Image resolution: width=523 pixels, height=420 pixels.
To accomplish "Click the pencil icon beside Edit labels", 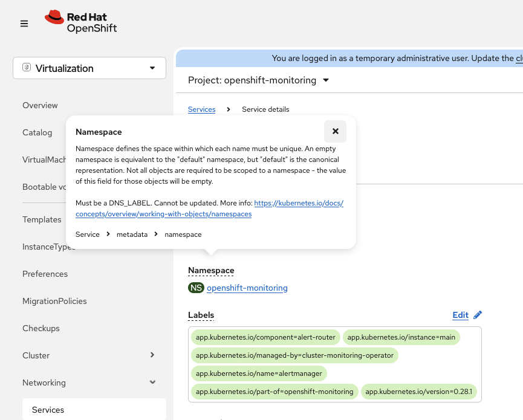I will coord(478,315).
